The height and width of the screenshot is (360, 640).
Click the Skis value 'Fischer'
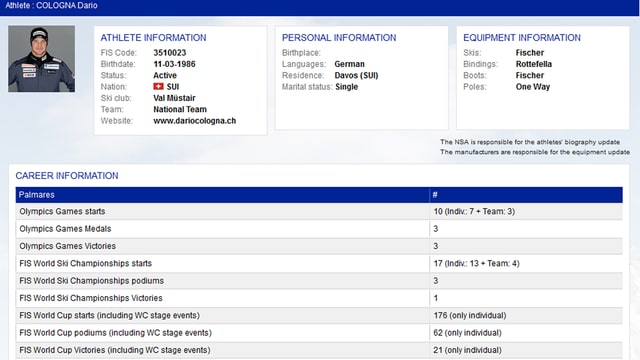(x=530, y=53)
